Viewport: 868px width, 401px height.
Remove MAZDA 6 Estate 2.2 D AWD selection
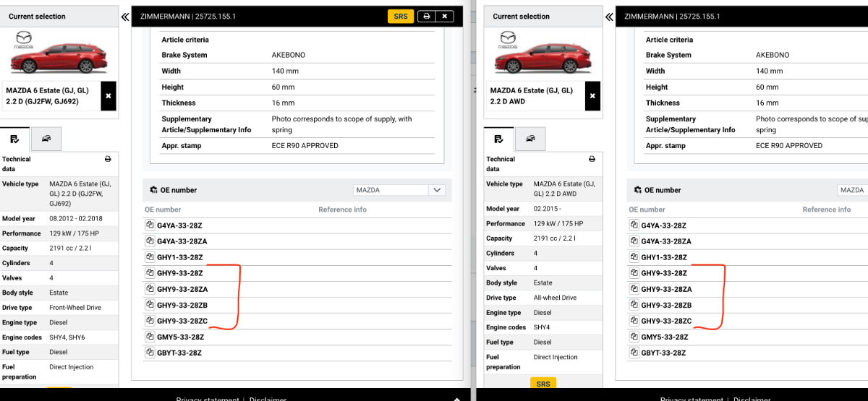[x=592, y=95]
